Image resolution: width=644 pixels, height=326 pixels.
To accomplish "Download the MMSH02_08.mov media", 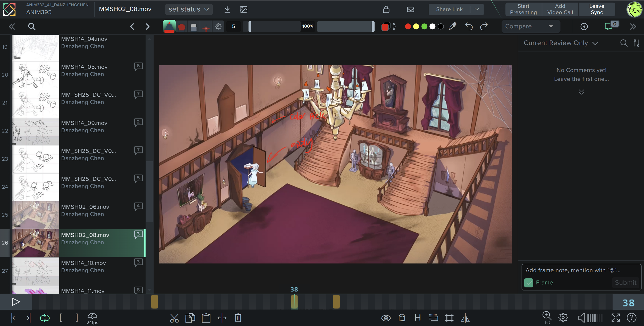I will coord(227,10).
